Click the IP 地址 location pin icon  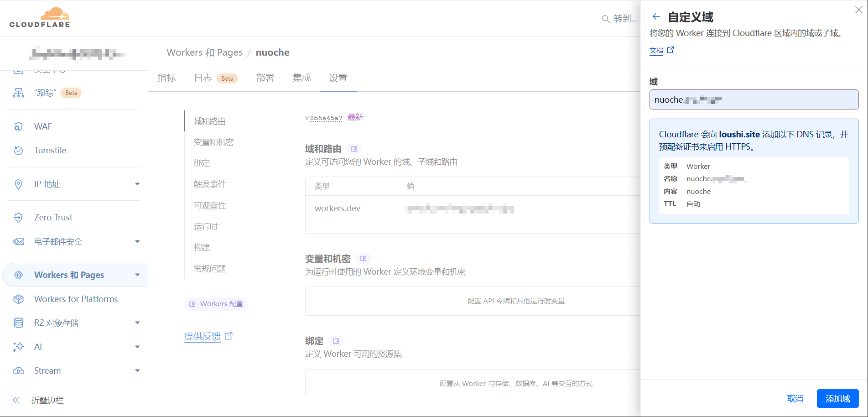pos(18,184)
